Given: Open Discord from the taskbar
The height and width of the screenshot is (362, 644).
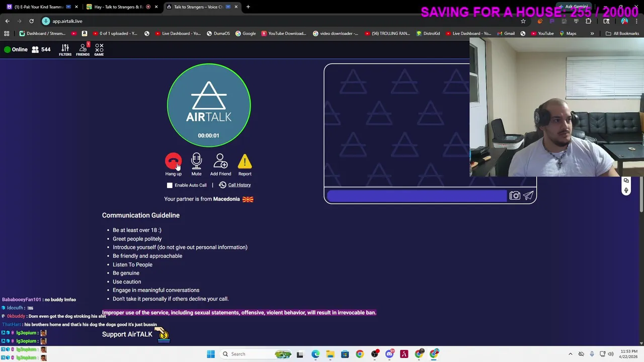Looking at the screenshot, I should point(389,354).
